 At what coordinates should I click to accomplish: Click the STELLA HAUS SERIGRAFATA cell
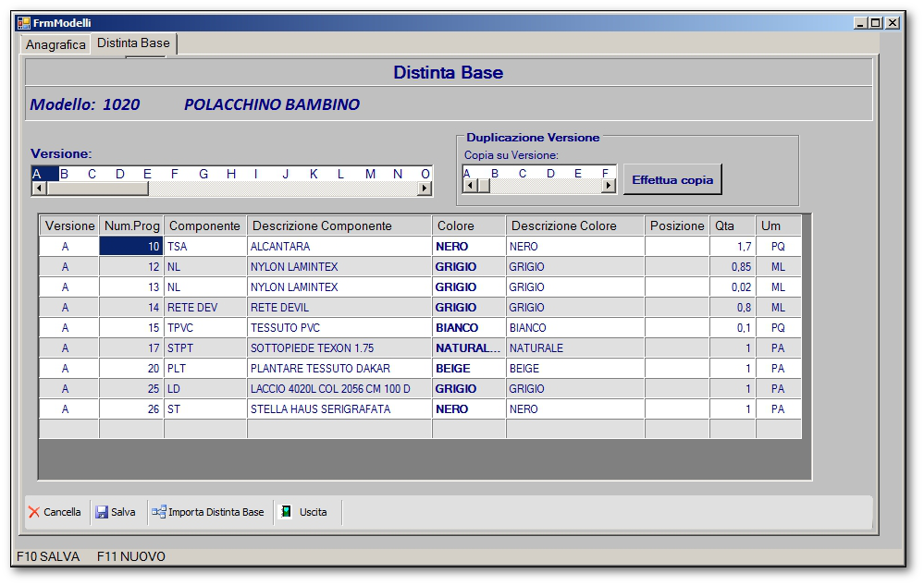pos(339,409)
